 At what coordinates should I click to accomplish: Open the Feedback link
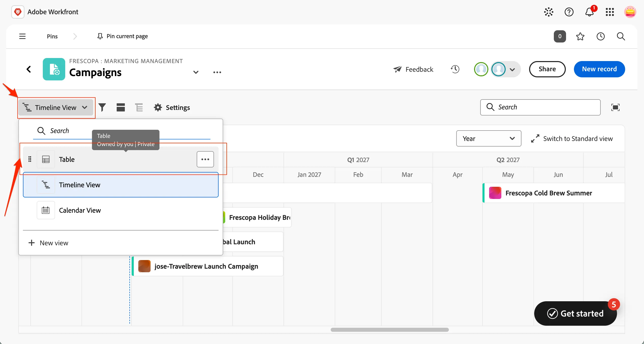pyautogui.click(x=413, y=69)
